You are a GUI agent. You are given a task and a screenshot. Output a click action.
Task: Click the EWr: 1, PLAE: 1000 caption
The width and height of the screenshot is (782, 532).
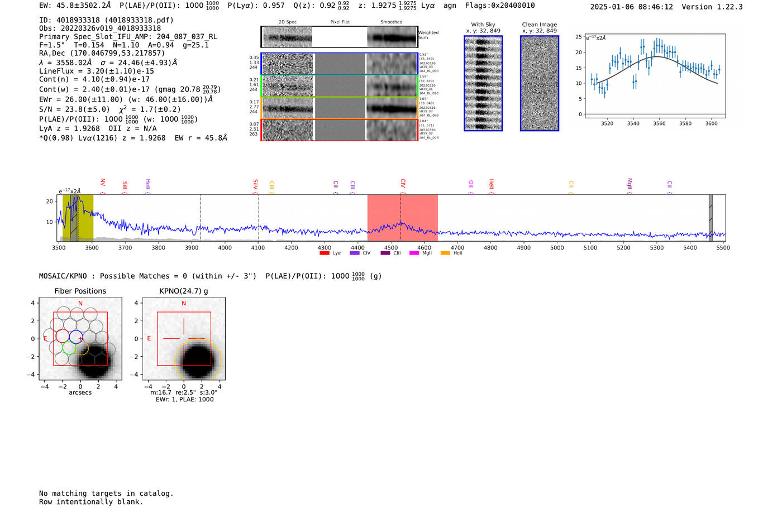184,400
